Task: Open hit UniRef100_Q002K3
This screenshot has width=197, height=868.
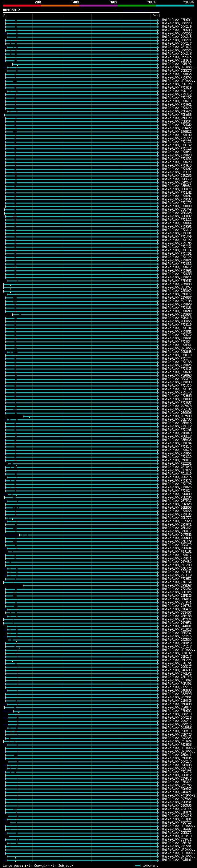Action: point(177,23)
